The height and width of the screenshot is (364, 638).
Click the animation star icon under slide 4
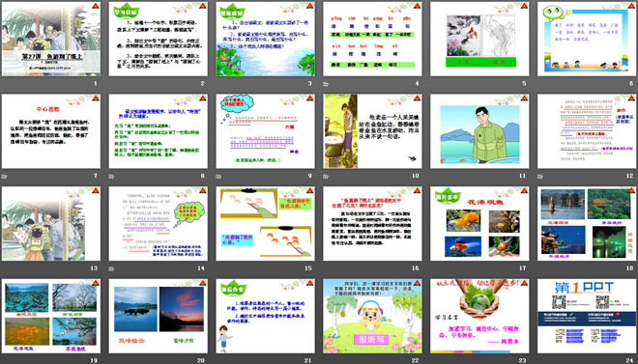coord(326,84)
